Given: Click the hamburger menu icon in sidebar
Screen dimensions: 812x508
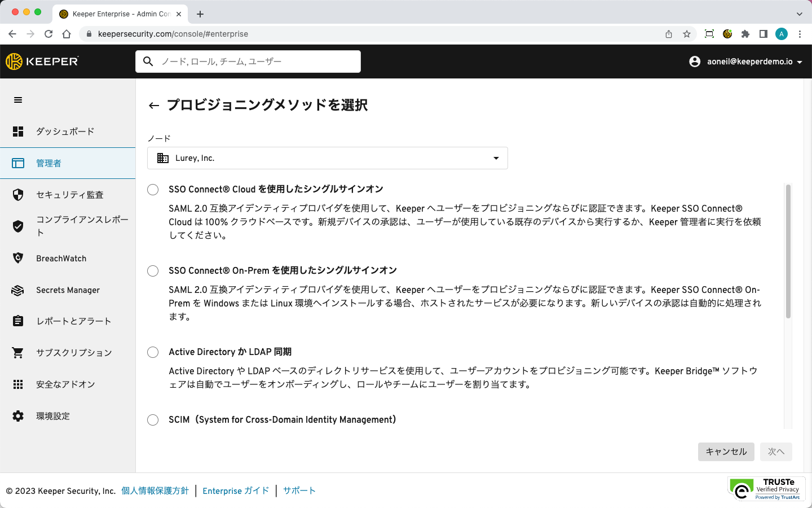Looking at the screenshot, I should tap(18, 100).
